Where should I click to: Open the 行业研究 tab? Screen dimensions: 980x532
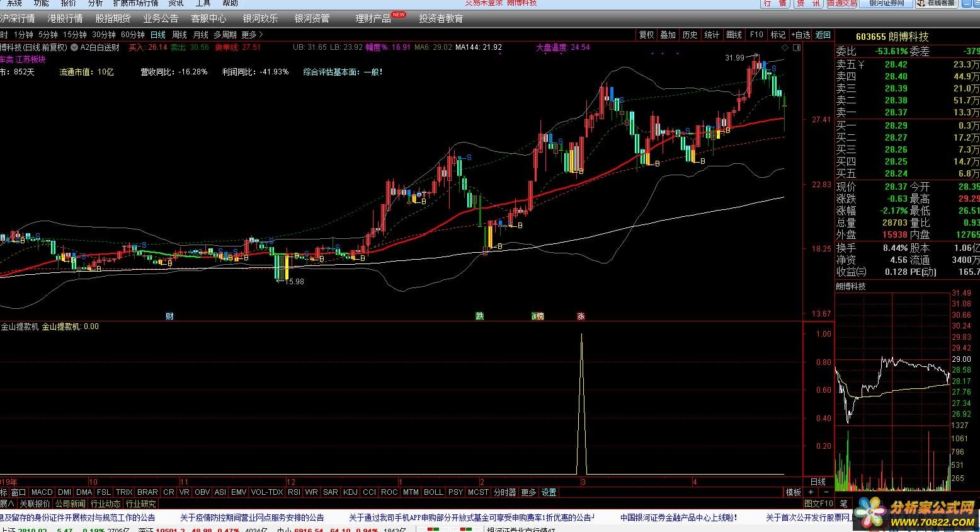[140, 504]
